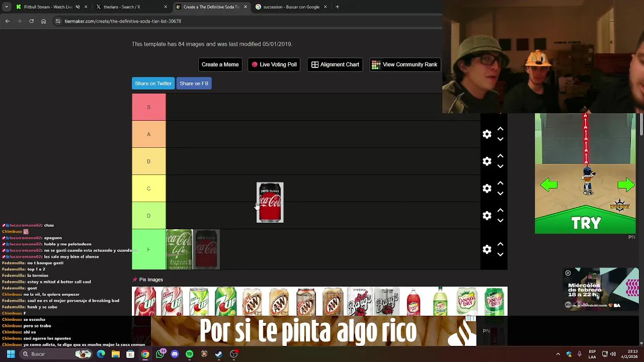The width and height of the screenshot is (644, 362).
Task: Move tier D row up
Action: tap(500, 211)
